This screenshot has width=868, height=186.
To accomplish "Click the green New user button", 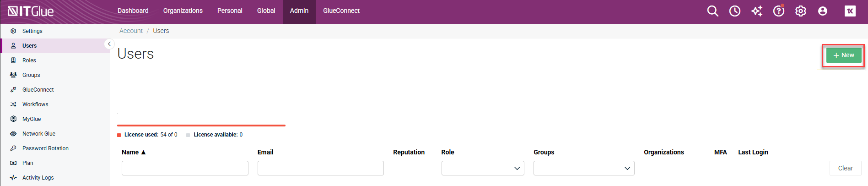I will tap(843, 55).
